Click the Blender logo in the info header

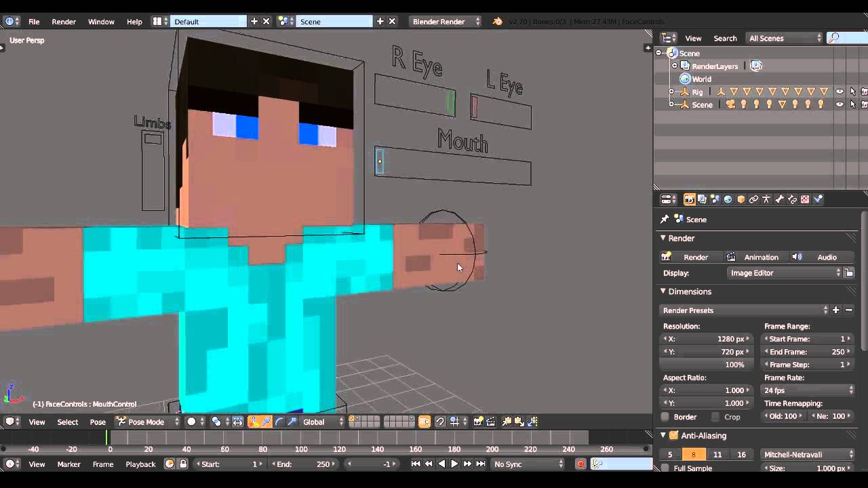[x=498, y=22]
